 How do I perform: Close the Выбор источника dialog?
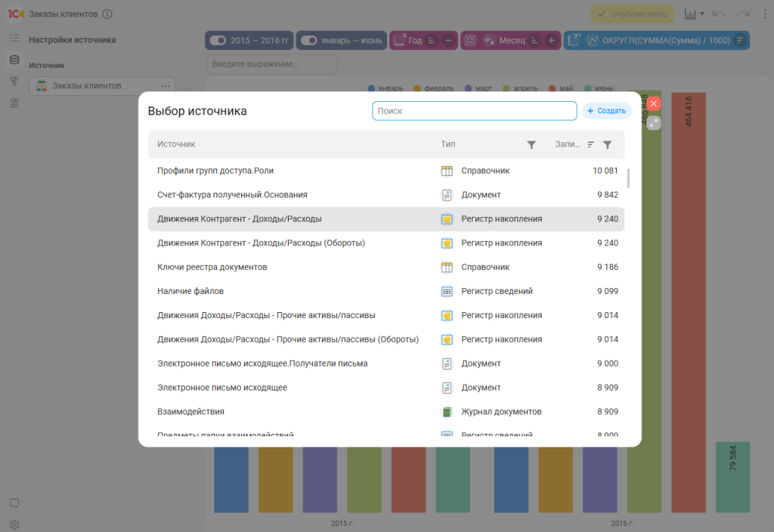(x=654, y=104)
